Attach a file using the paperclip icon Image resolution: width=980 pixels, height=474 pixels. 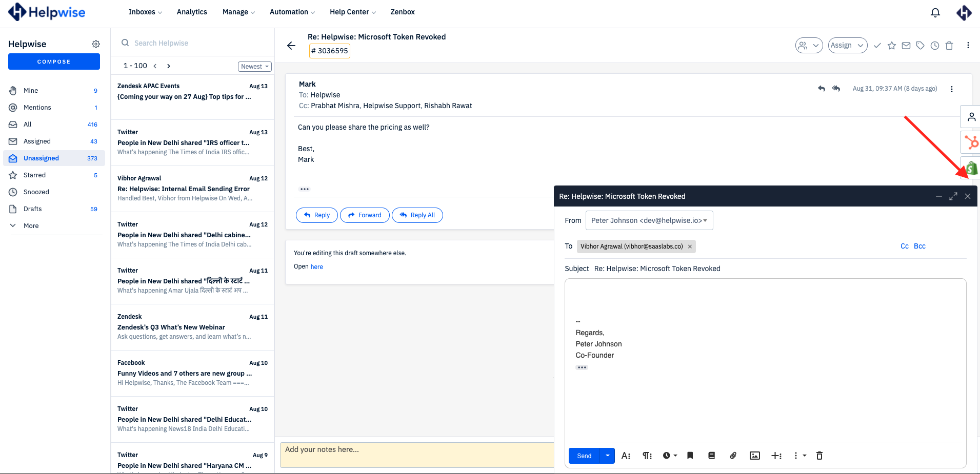coord(733,456)
